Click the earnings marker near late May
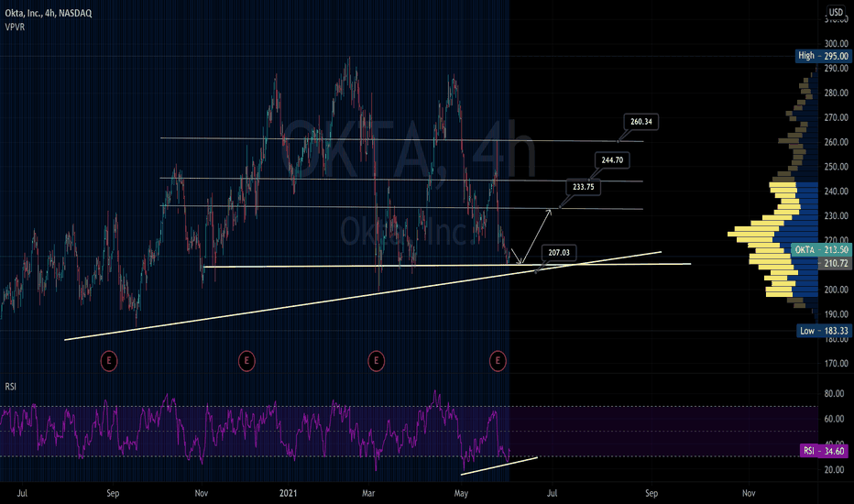Screen dimensions: 854x504 coord(498,361)
